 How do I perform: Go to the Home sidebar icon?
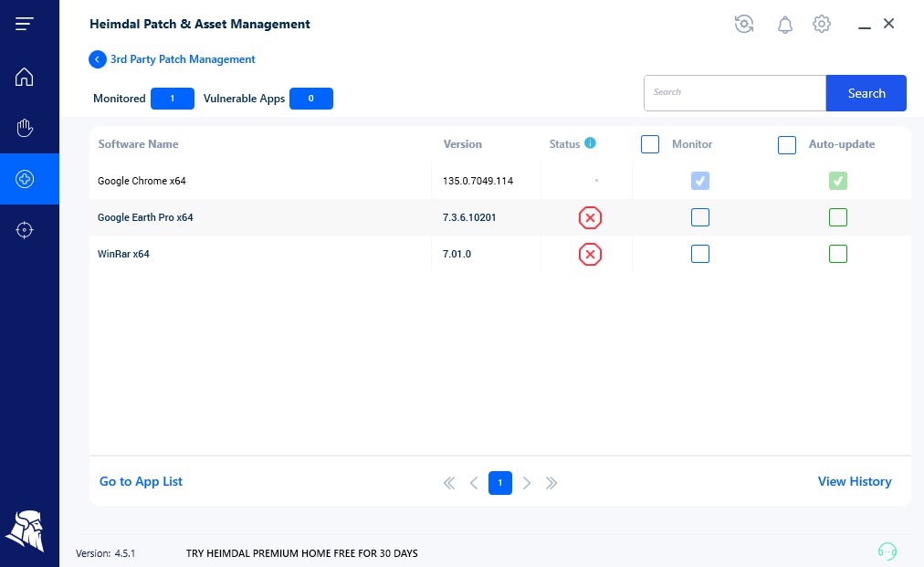(x=25, y=77)
